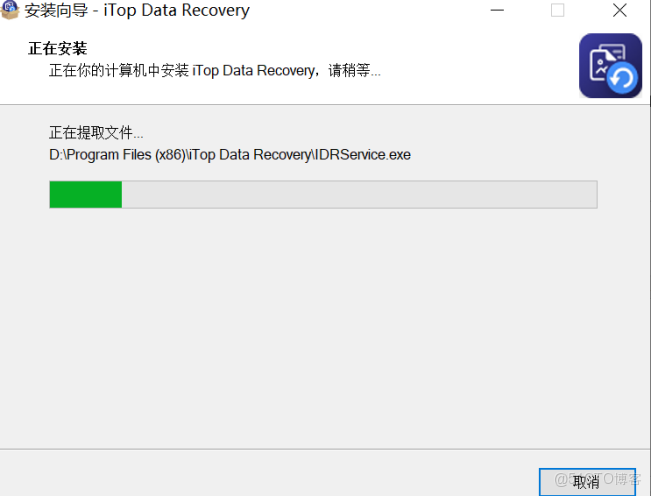Click the 请稍等... text in the header

[x=354, y=70]
